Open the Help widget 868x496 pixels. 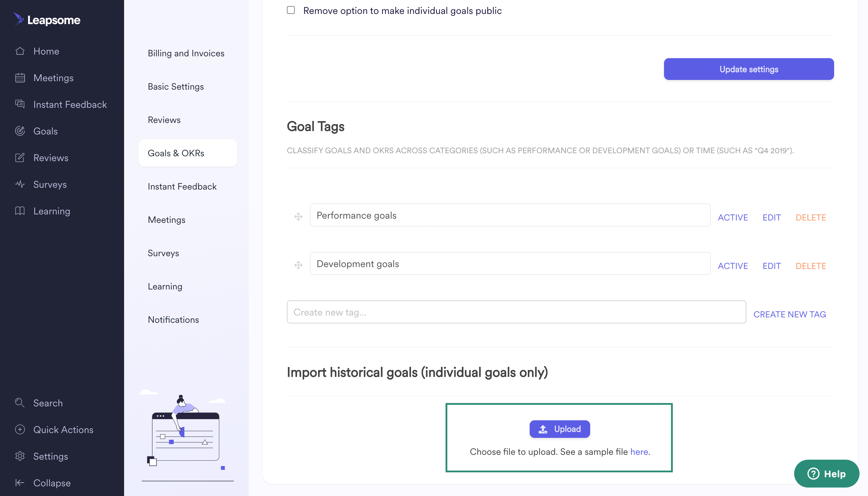tap(827, 474)
